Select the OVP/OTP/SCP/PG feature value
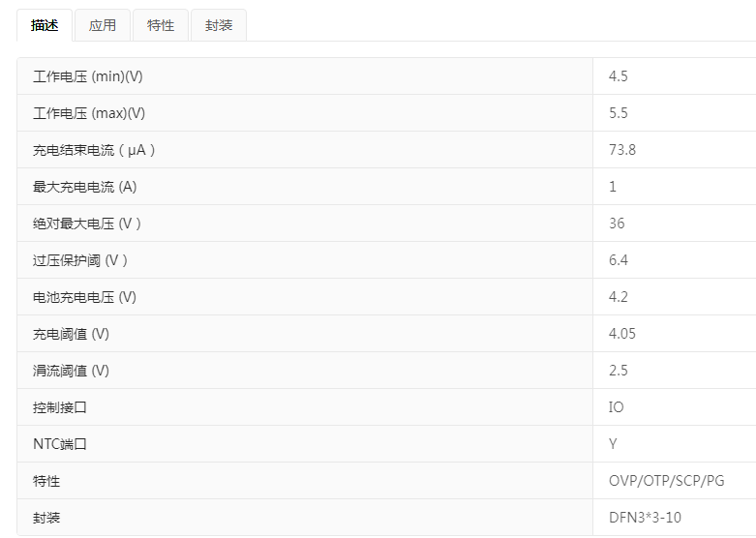This screenshot has width=756, height=538. pos(666,481)
